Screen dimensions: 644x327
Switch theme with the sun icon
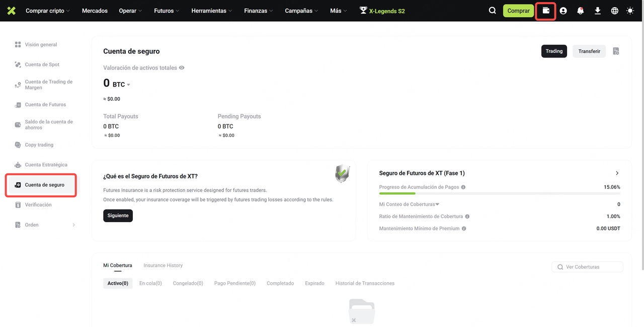pos(630,11)
